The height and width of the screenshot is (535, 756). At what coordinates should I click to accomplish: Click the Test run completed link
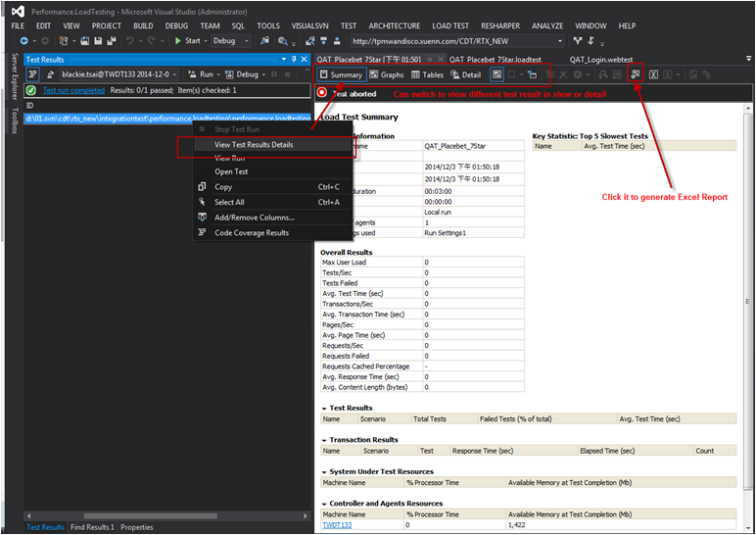click(73, 90)
